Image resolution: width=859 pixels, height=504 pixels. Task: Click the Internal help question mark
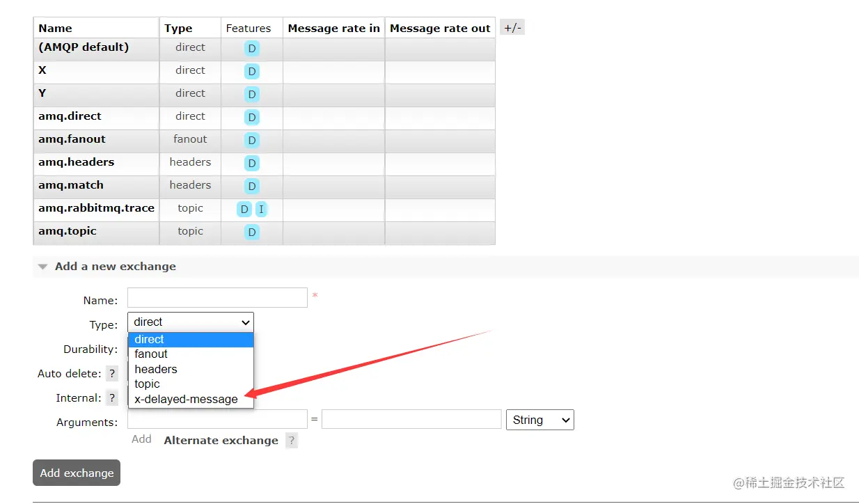point(111,398)
